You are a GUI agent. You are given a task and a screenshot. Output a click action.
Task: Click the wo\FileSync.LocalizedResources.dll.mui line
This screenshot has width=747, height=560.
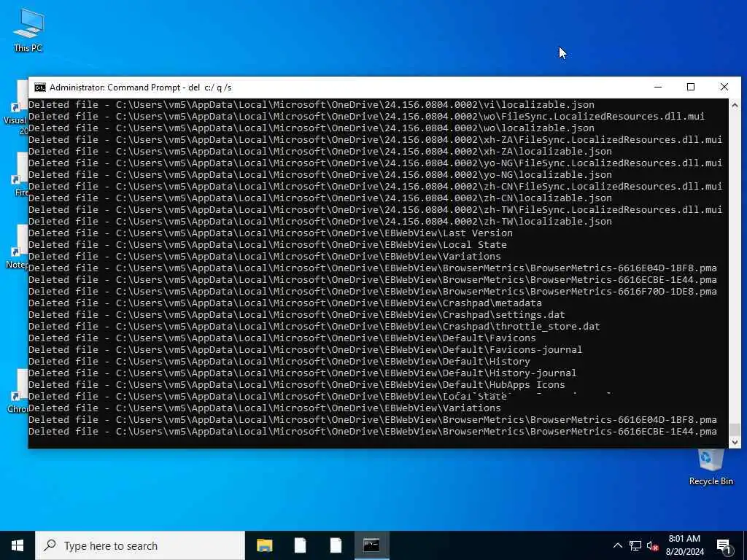pos(366,116)
